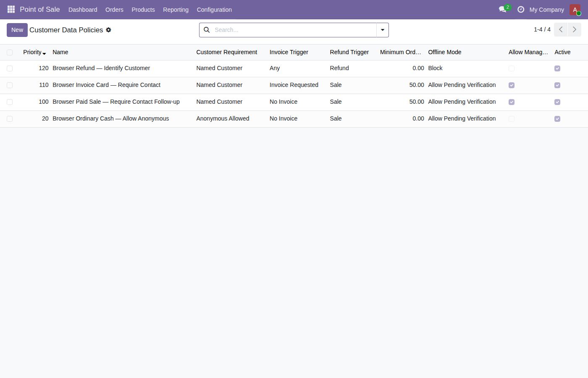Open the conversations messages icon
Screen dimensions: 588x378
[503, 9]
